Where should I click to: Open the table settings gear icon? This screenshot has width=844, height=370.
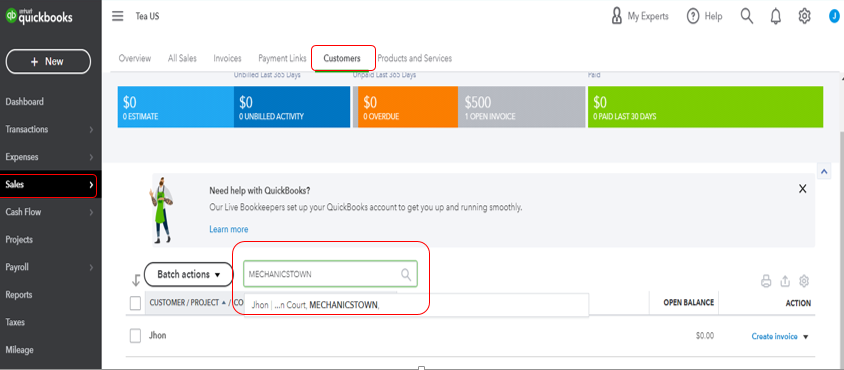(804, 281)
